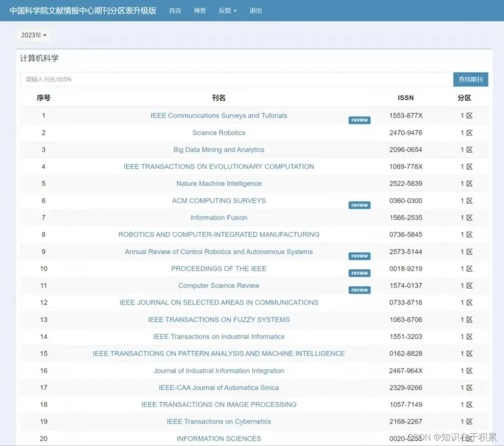Open 博客 in the top navigation

[x=200, y=11]
